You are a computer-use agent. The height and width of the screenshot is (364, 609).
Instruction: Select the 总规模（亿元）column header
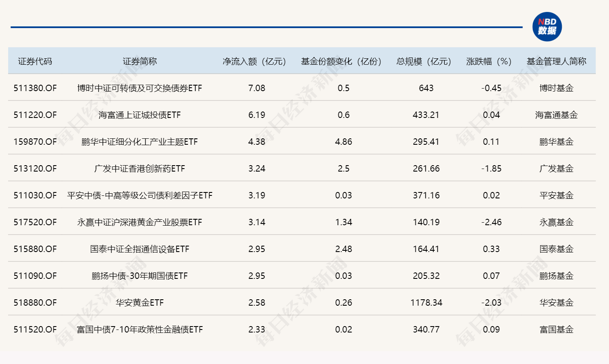425,61
